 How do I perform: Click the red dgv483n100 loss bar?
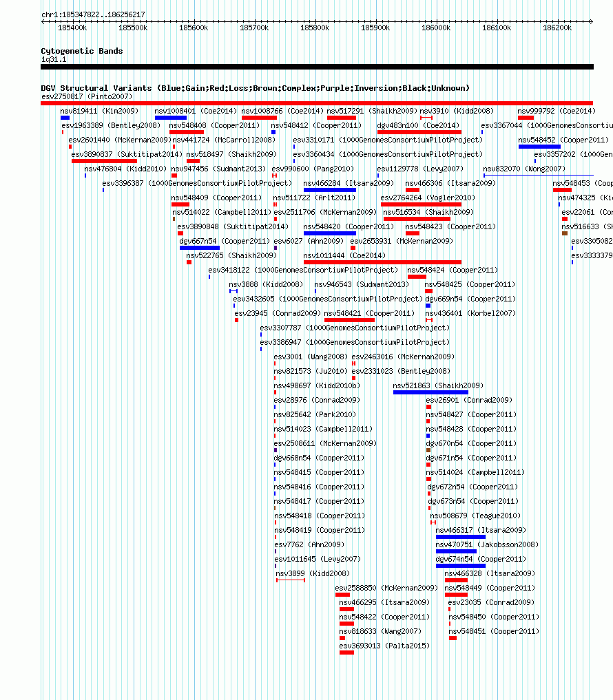419,132
